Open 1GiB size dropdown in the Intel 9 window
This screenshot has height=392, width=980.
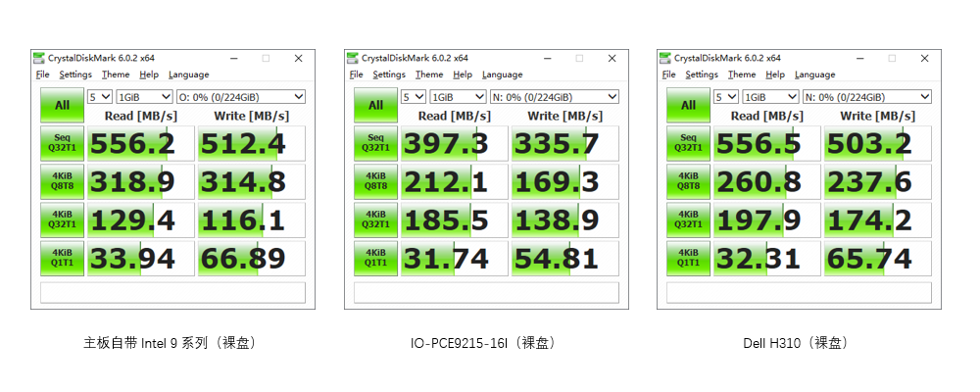(x=144, y=97)
